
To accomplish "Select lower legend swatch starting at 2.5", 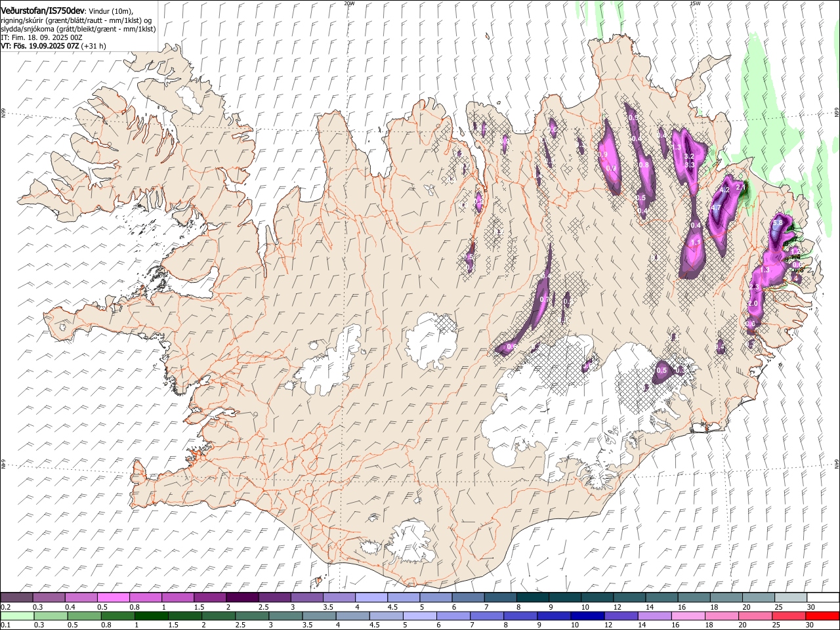I will click(x=251, y=616).
